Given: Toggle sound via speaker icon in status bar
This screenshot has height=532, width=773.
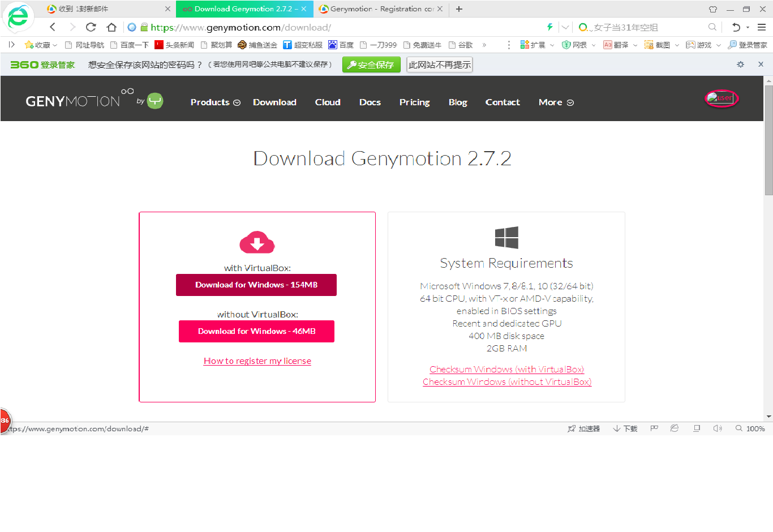Looking at the screenshot, I should point(718,428).
